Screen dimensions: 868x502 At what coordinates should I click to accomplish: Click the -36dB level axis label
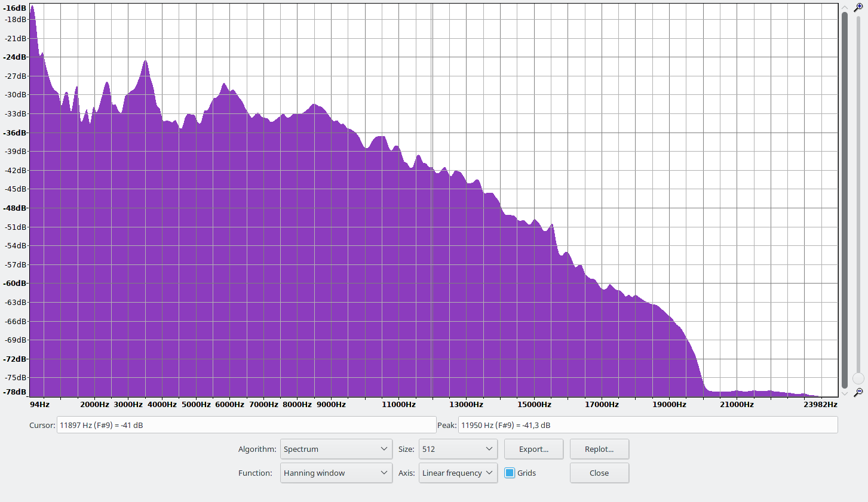(x=15, y=133)
